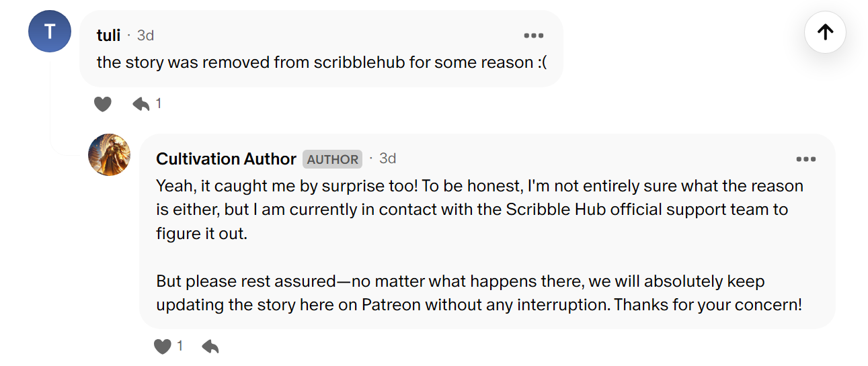Image resolution: width=868 pixels, height=366 pixels.
Task: Open more options on Cultivation Author's reply
Action: pos(805,159)
